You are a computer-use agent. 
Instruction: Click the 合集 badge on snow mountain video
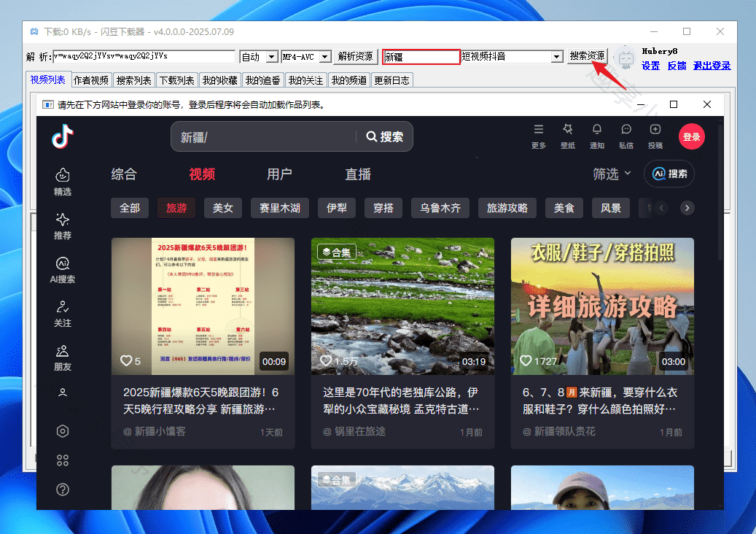pyautogui.click(x=337, y=479)
